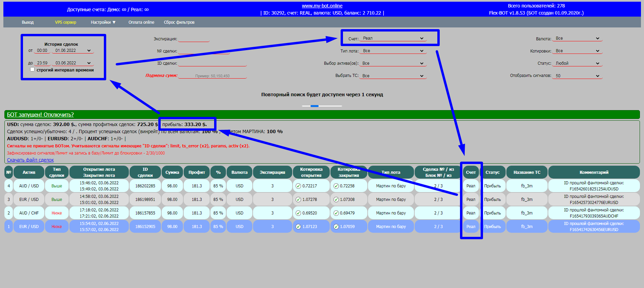Go to 'Оплата online'
644x288 pixels.
click(x=141, y=22)
